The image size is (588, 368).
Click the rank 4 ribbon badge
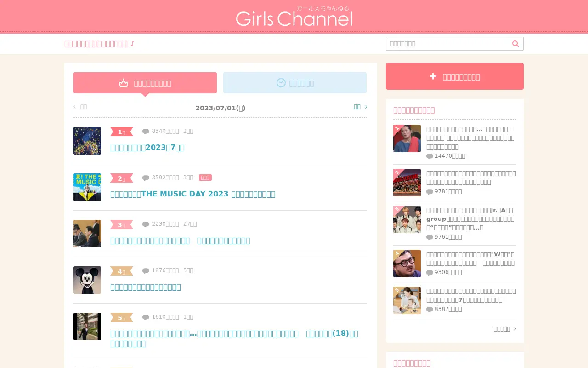coord(122,271)
